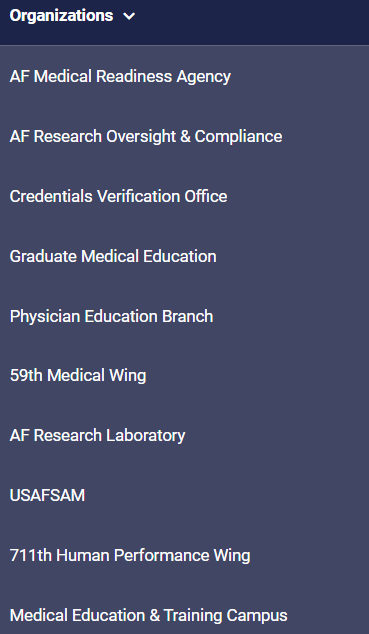The image size is (369, 634).
Task: Pick the Credentials Verification entry
Action: click(x=118, y=196)
